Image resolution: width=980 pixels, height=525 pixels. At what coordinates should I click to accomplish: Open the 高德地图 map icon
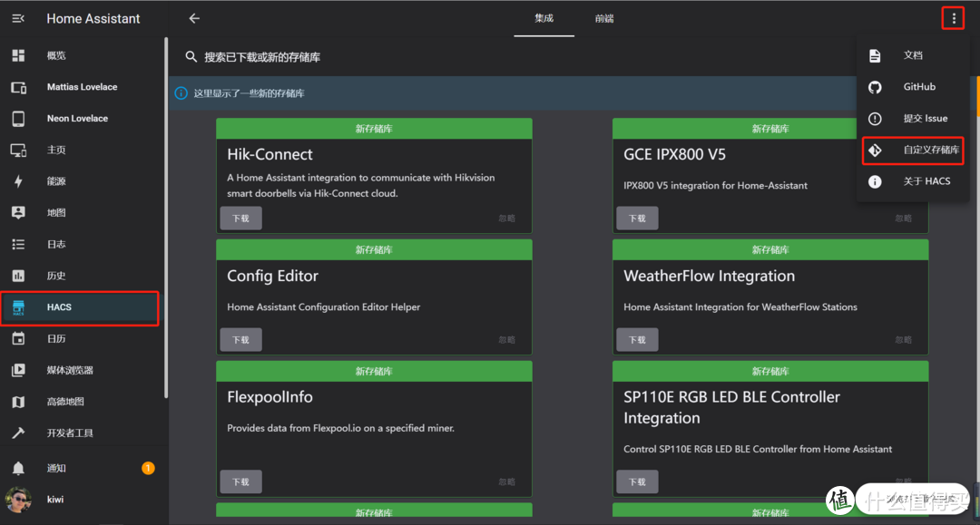(18, 402)
